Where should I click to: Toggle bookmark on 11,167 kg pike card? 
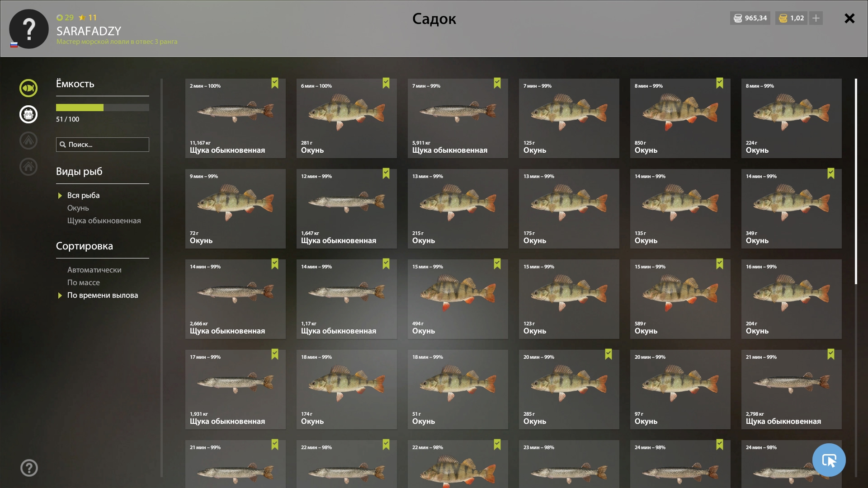(275, 83)
